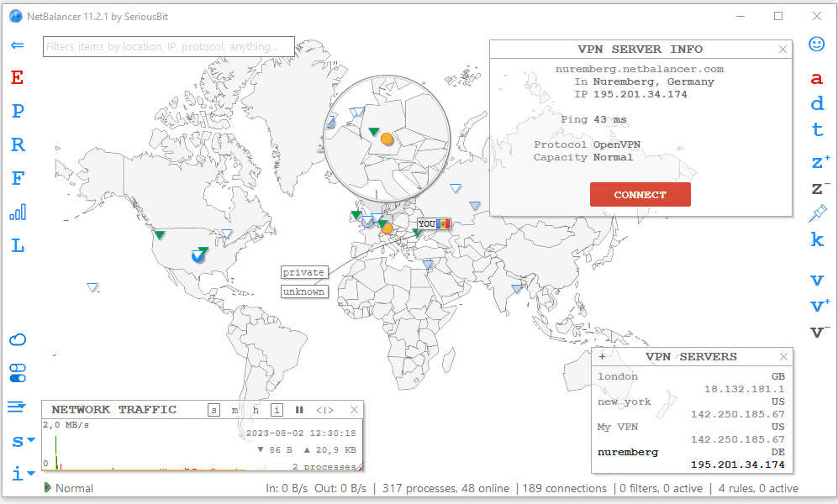Switch traffic chart to minutes (m)
Screen dimensions: 838x504
(235, 410)
